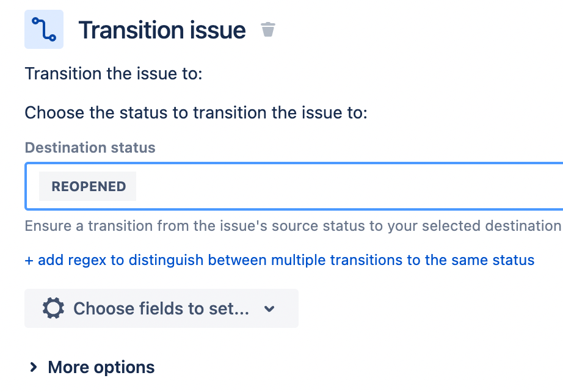Delete the Transition issue action via trash icon
This screenshot has height=392, width=563.
coord(267,29)
